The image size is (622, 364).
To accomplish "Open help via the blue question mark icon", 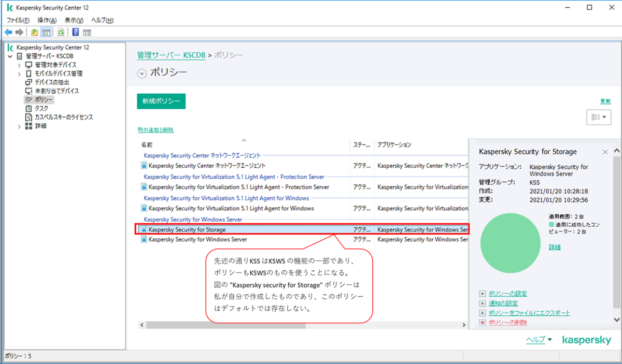I will (76, 32).
